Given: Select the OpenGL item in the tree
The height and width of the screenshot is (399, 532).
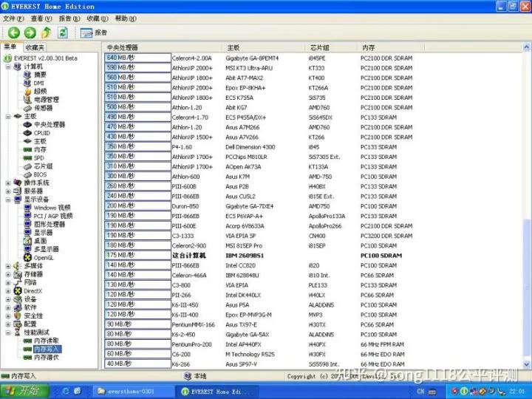Looking at the screenshot, I should pyautogui.click(x=44, y=257).
